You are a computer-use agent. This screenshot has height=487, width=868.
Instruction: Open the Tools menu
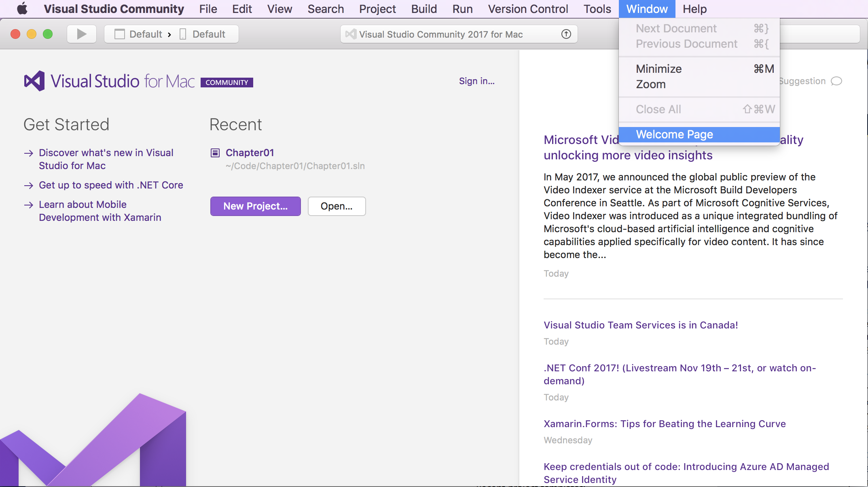(x=597, y=9)
